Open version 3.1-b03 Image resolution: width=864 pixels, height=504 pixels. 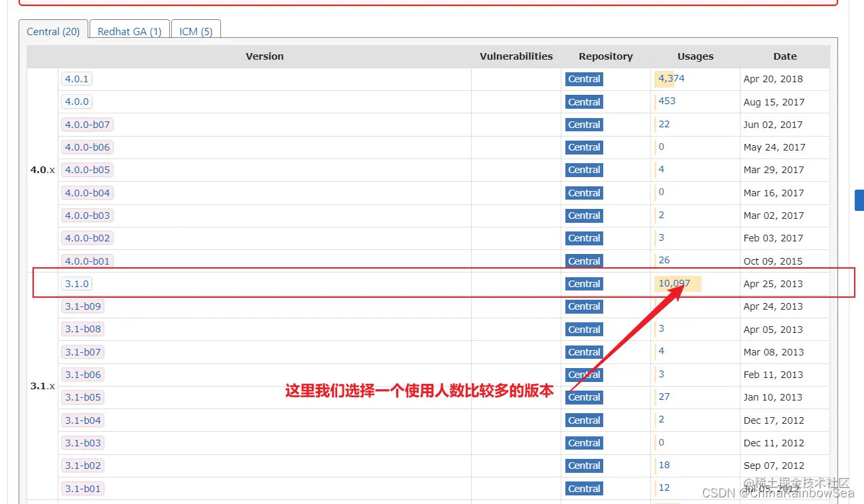tap(83, 443)
